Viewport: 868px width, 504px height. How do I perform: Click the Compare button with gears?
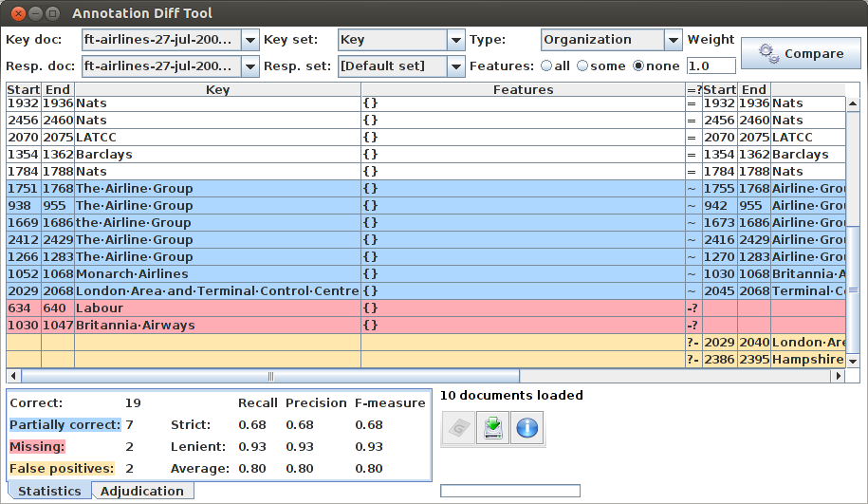pyautogui.click(x=801, y=53)
